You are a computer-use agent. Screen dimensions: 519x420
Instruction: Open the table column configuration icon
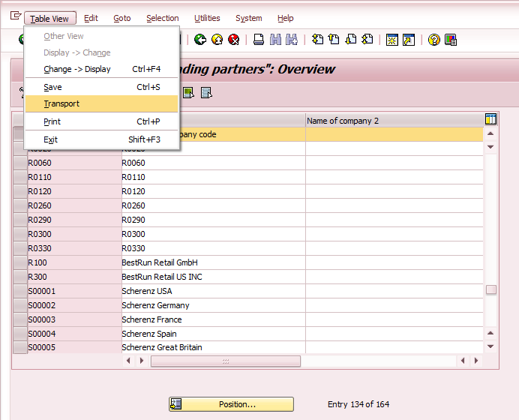point(490,118)
